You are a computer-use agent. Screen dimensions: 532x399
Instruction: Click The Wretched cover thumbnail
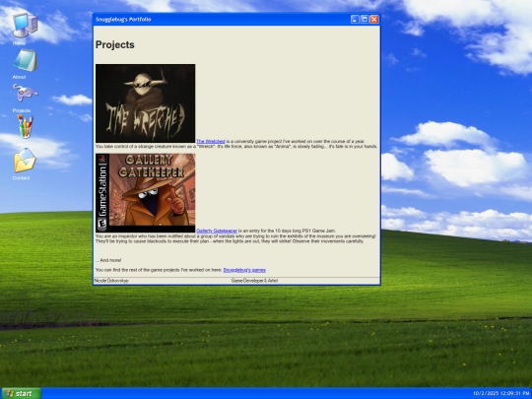(x=145, y=103)
